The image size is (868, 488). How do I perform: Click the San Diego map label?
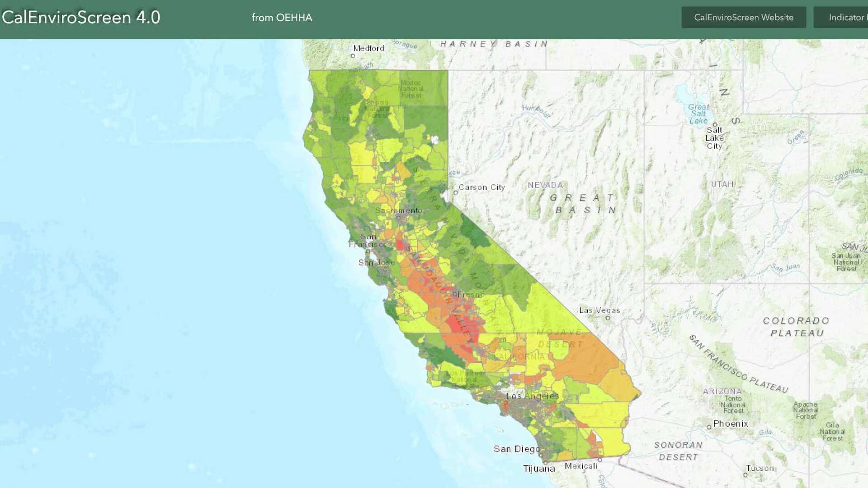pyautogui.click(x=517, y=449)
